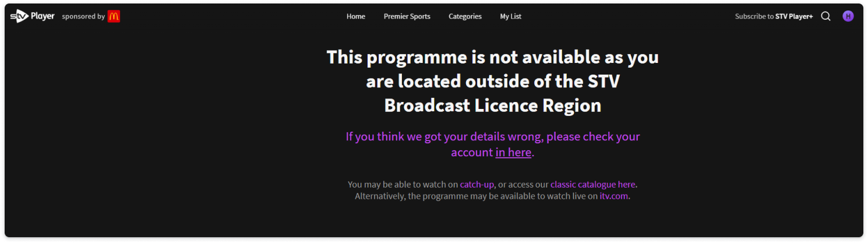Go to the Home menu item
The height and width of the screenshot is (243, 868).
pyautogui.click(x=356, y=16)
